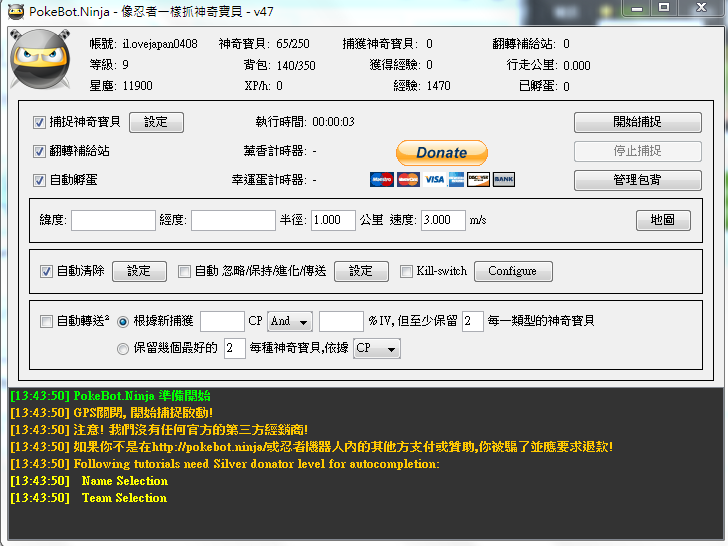Click 背包 count 140/350

(296, 65)
